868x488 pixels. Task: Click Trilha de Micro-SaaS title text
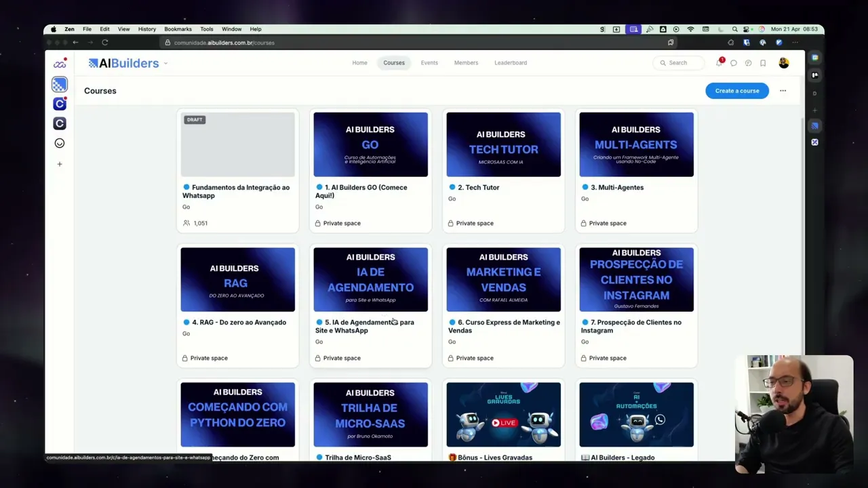(x=358, y=457)
